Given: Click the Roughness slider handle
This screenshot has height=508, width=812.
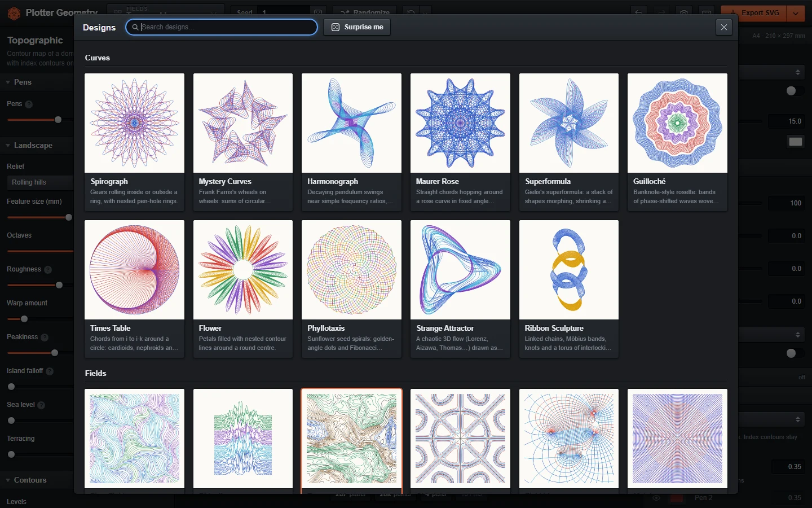Looking at the screenshot, I should [x=59, y=285].
